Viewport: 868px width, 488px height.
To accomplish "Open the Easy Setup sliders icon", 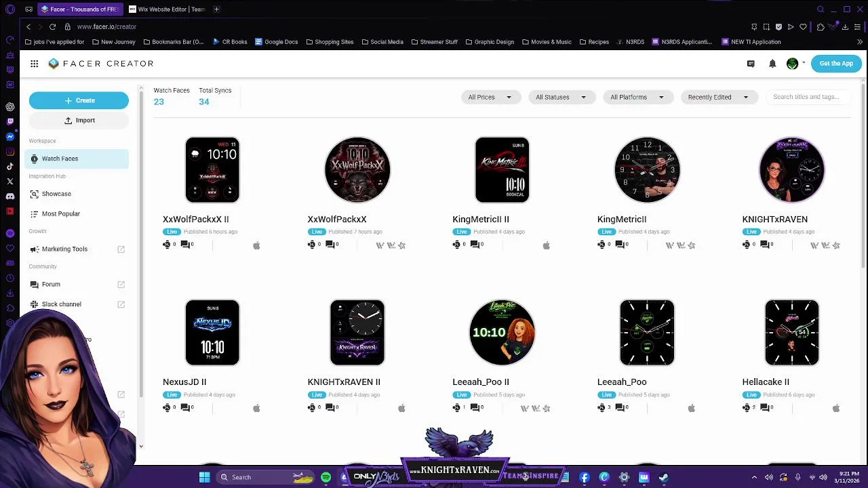I will click(859, 27).
